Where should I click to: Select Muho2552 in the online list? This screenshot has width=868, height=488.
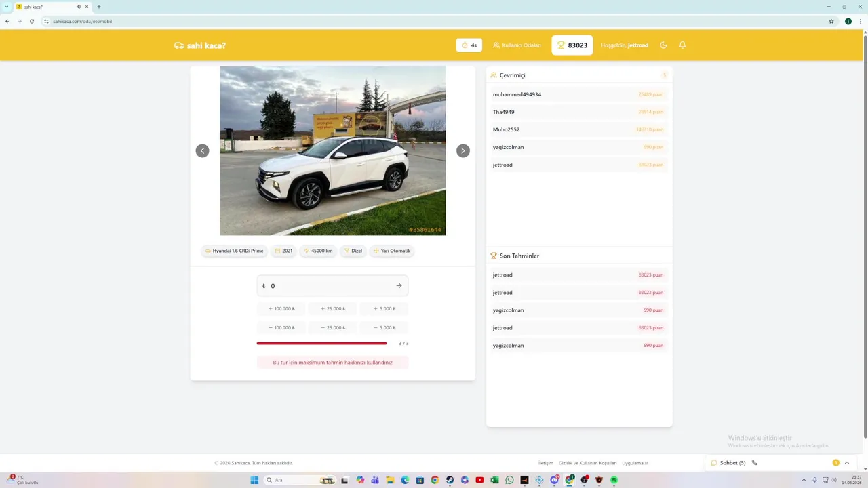(x=578, y=129)
